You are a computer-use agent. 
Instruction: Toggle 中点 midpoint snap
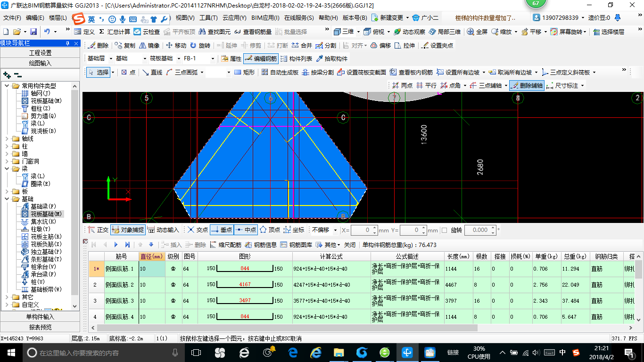pos(245,230)
